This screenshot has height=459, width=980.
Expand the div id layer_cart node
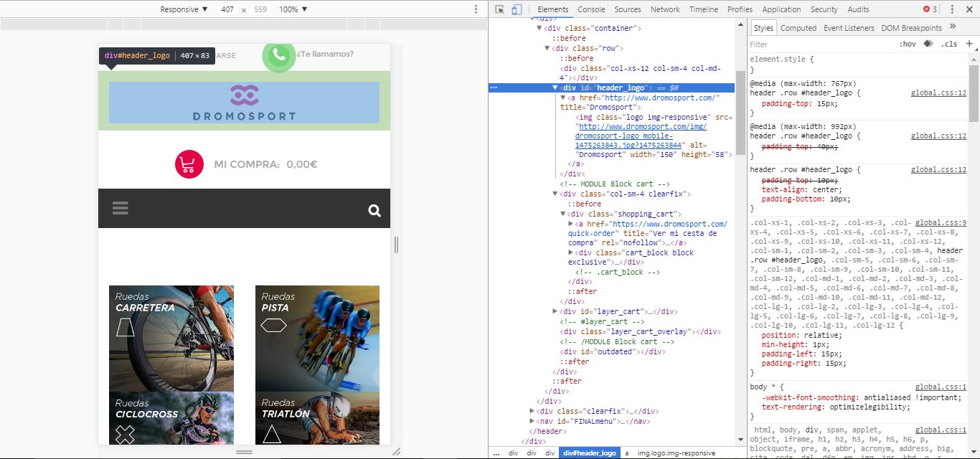coord(555,311)
